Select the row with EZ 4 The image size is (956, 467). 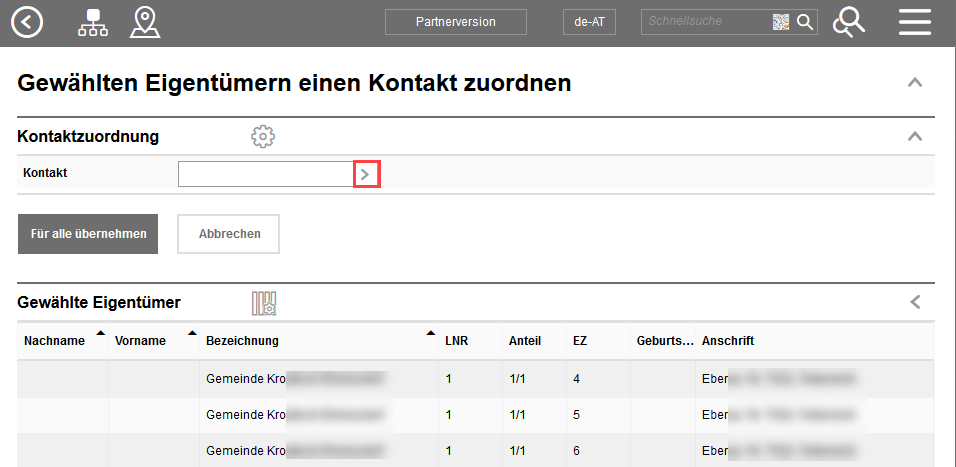pos(476,379)
